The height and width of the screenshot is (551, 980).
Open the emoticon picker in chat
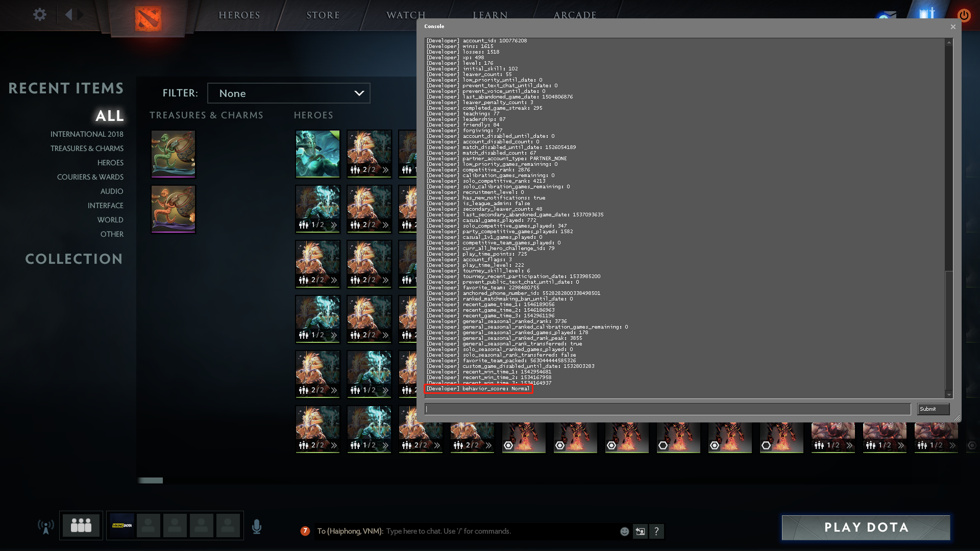tap(624, 532)
